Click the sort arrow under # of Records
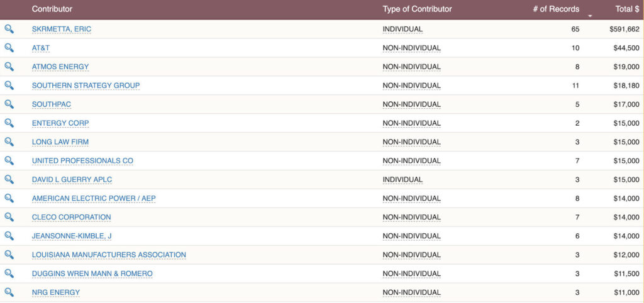Viewport: 644px width, 303px height. [590, 16]
